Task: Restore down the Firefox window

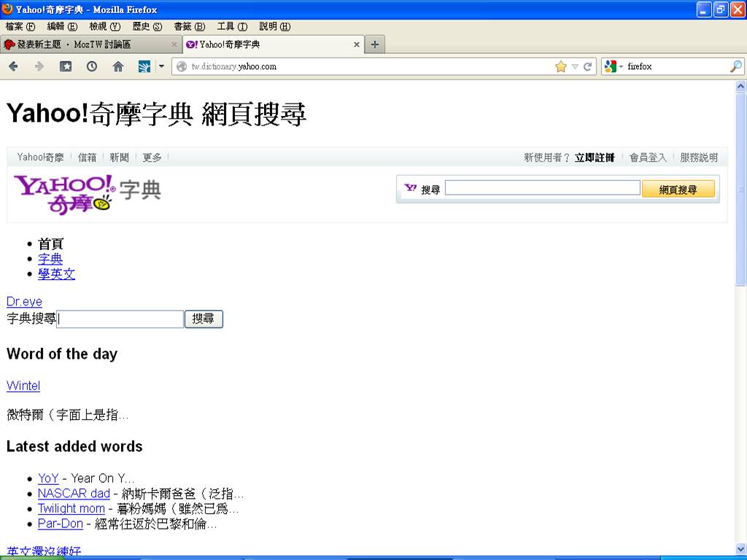Action: pos(721,9)
